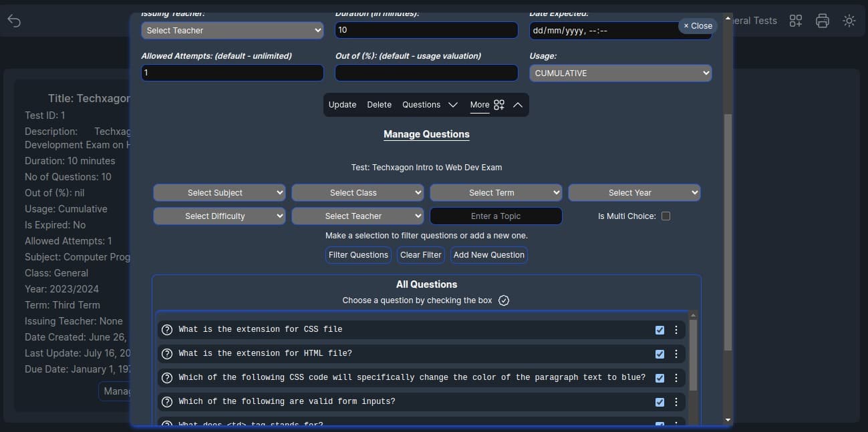
Task: Open options menu for CSS file question
Action: [676, 330]
